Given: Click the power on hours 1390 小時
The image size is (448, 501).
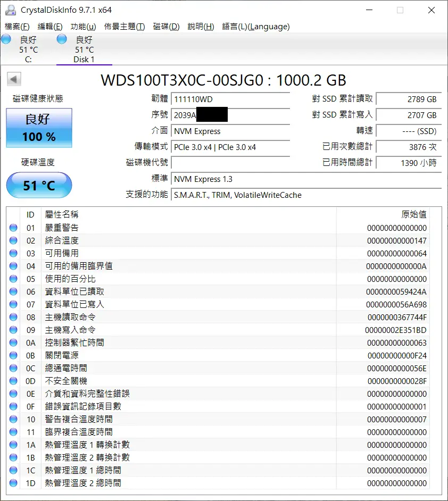Looking at the screenshot, I should (x=409, y=163).
